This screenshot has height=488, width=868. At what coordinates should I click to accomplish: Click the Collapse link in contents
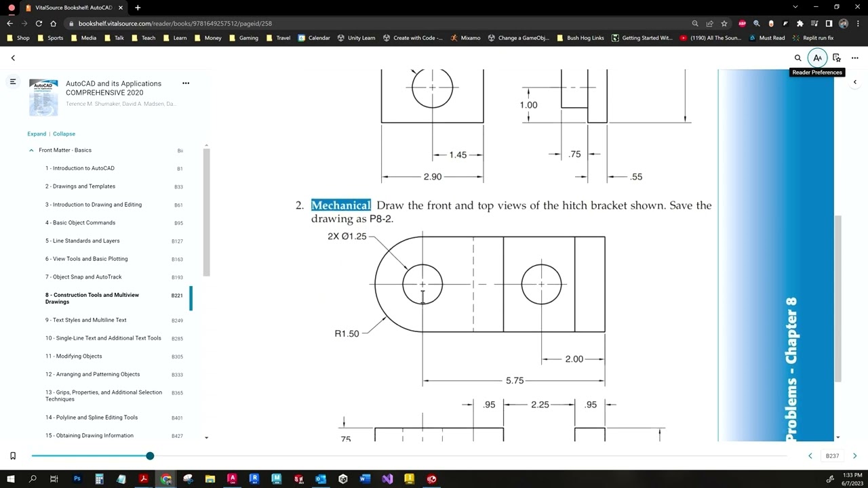pos(64,134)
